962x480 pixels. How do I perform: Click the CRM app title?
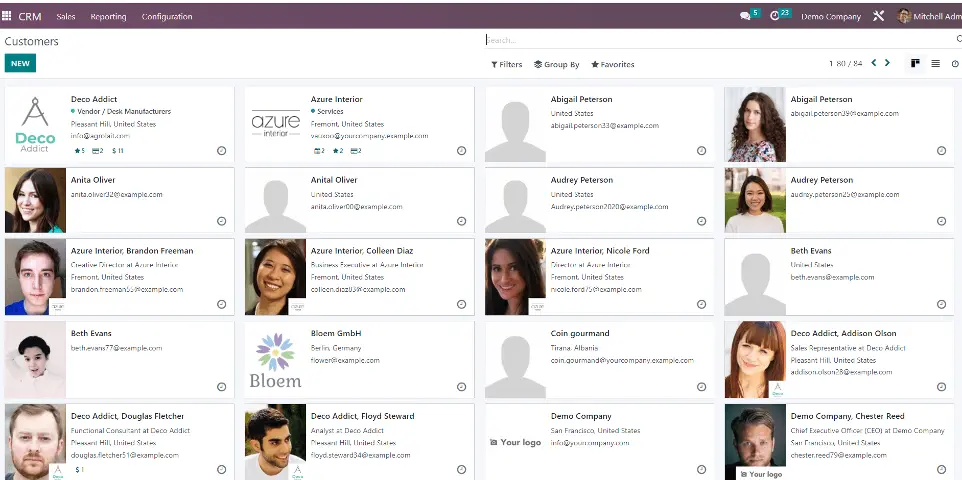click(x=30, y=17)
